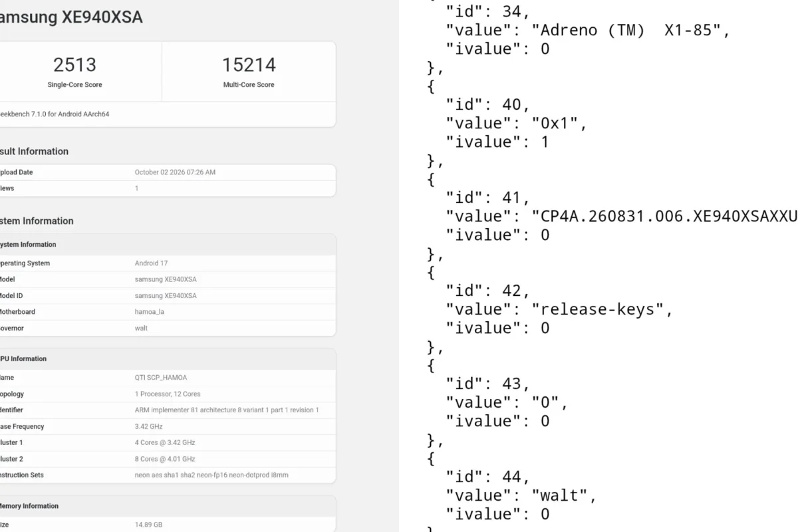The width and height of the screenshot is (798, 532).
Task: Select the Upload Date row value
Action: click(175, 172)
